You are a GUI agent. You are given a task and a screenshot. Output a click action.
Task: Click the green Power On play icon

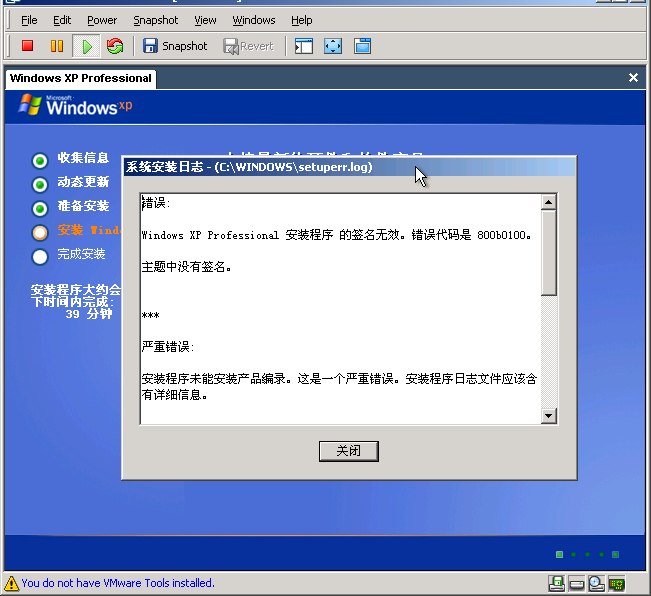86,46
